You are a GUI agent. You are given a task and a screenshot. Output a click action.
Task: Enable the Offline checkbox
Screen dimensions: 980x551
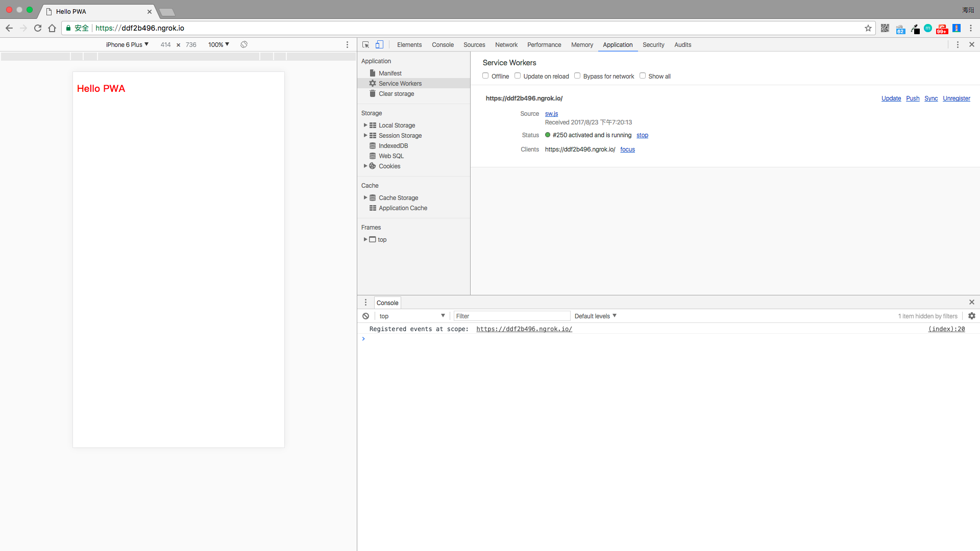(485, 76)
